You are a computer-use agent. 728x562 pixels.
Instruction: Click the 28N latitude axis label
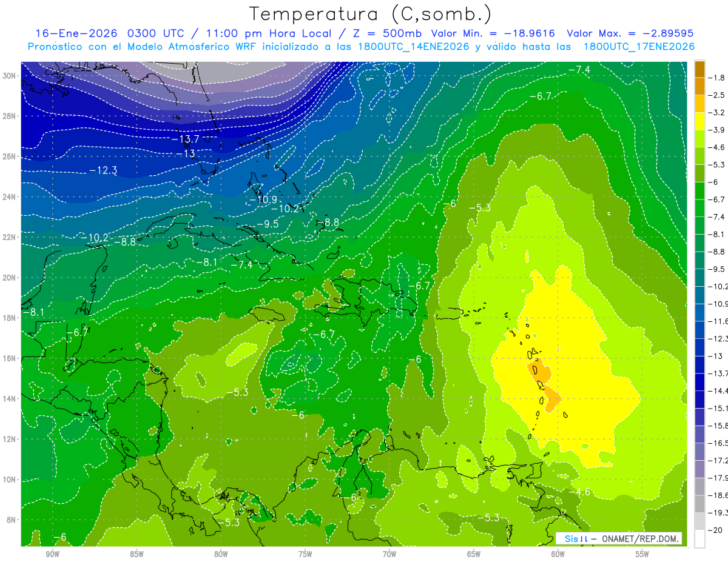click(10, 116)
